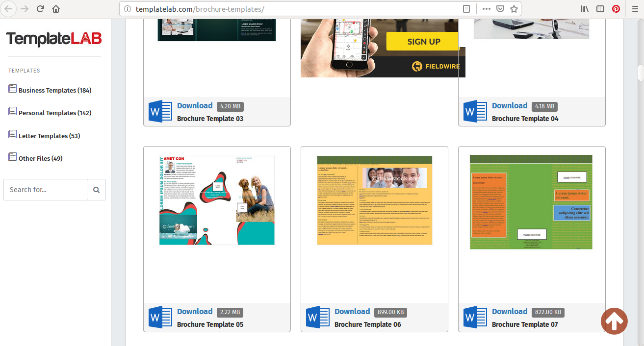Click the browser reload button

(x=40, y=9)
